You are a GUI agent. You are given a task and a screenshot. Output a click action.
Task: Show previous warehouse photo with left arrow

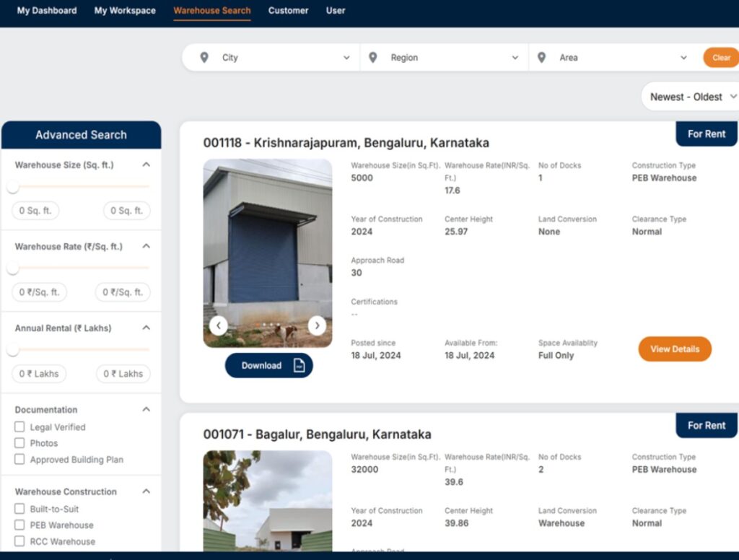point(219,326)
